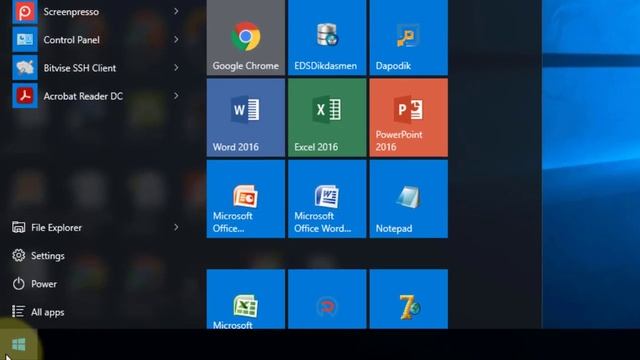The height and width of the screenshot is (360, 640).
Task: Open the Microsoft Office PowerPoint legacy tile
Action: pos(246,199)
